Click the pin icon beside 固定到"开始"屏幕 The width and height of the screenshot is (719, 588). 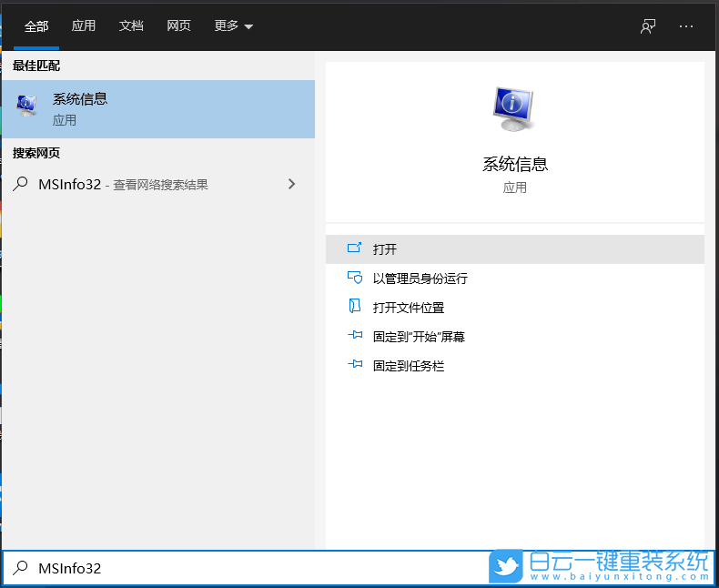click(355, 335)
